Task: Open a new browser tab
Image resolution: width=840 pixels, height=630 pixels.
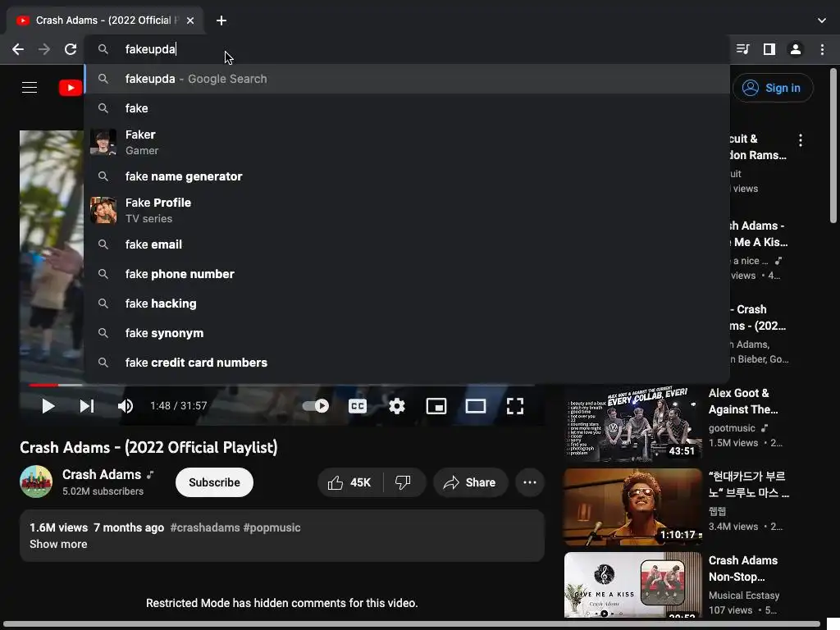Action: tap(221, 21)
